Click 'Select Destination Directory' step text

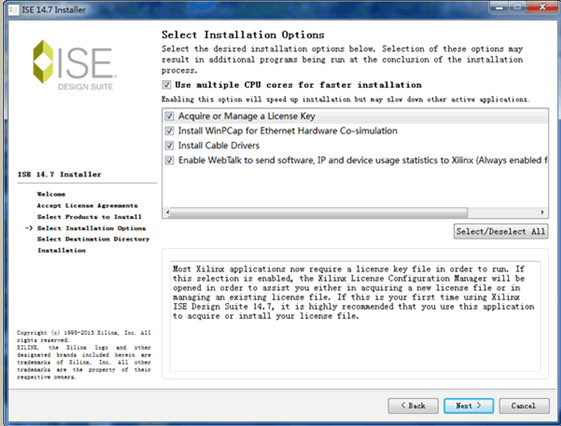click(93, 239)
